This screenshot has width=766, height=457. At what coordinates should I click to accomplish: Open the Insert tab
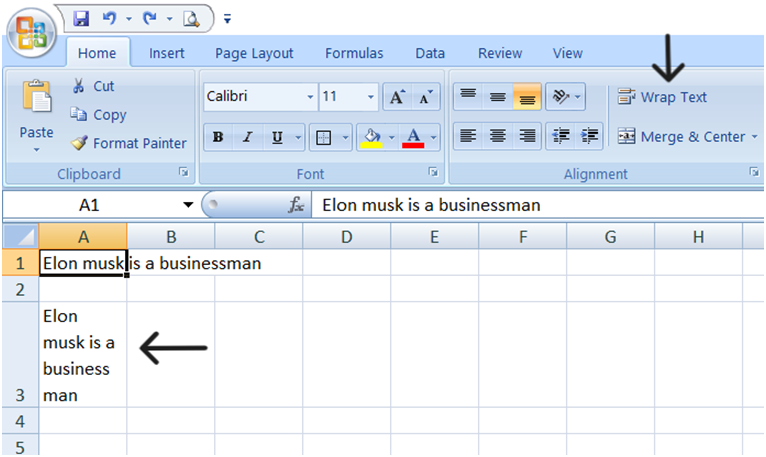(167, 53)
